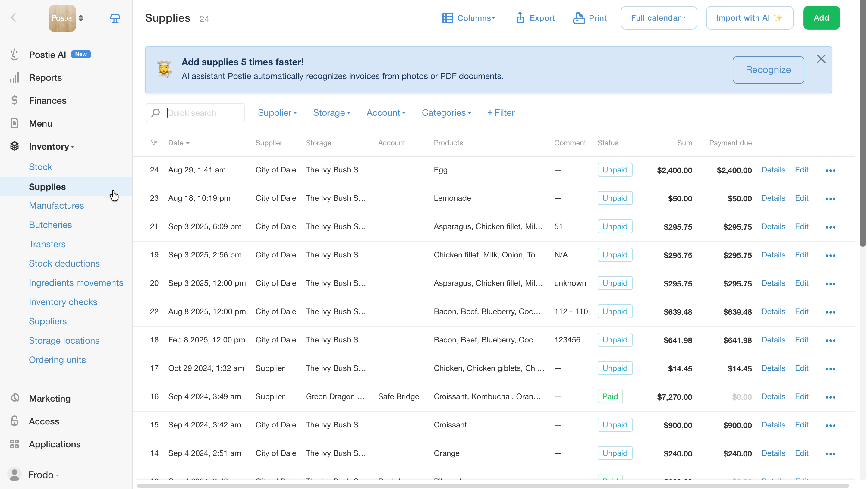Focus the Quick search field
The width and height of the screenshot is (868, 489).
click(195, 113)
